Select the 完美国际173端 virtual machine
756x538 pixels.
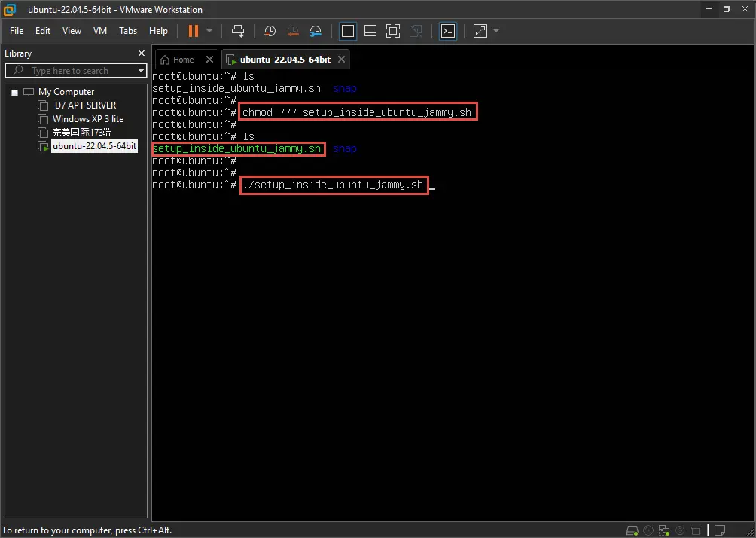point(82,132)
